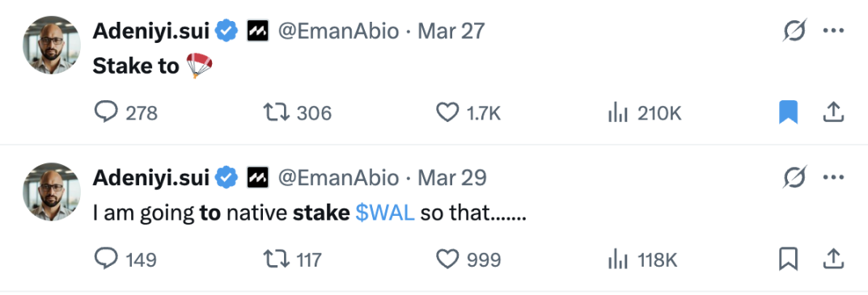Remove bookmark from Mar 27 tweet

point(788,112)
